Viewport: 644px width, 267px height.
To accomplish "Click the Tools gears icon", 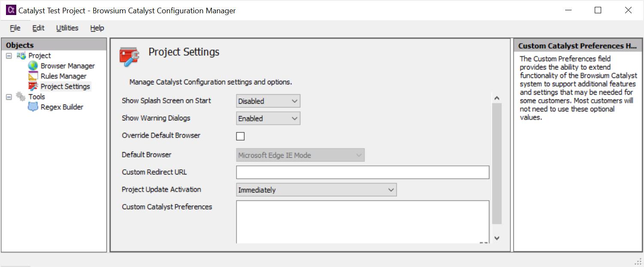I will (x=20, y=96).
